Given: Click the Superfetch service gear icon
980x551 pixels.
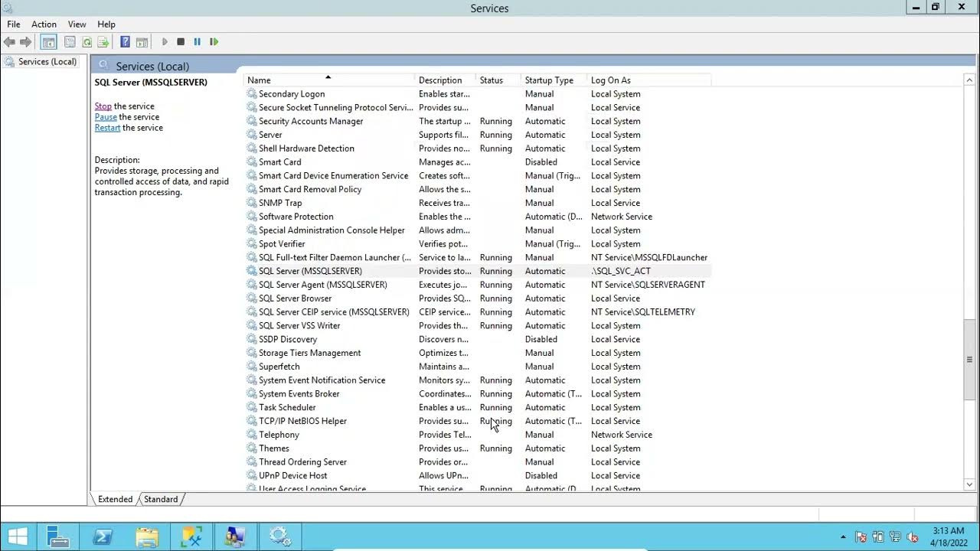Looking at the screenshot, I should 251,367.
